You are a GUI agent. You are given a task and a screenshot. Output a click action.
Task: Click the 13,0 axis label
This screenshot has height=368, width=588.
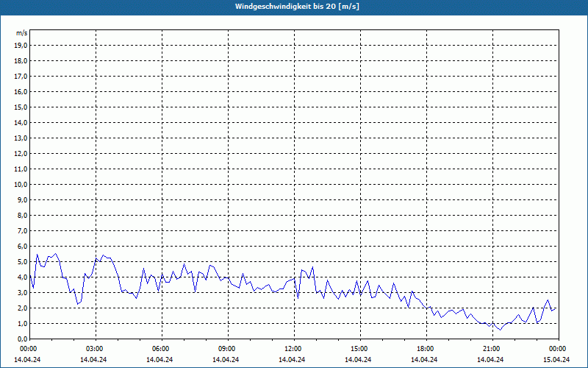click(x=21, y=138)
